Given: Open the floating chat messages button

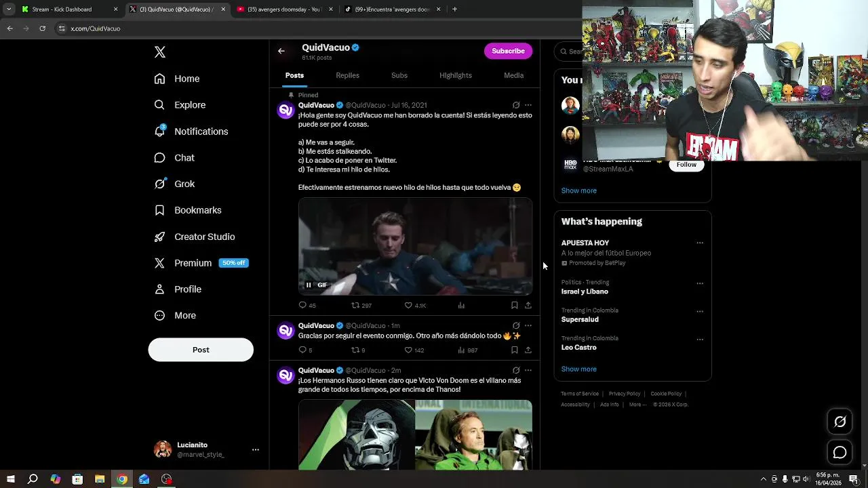Looking at the screenshot, I should click(x=840, y=452).
